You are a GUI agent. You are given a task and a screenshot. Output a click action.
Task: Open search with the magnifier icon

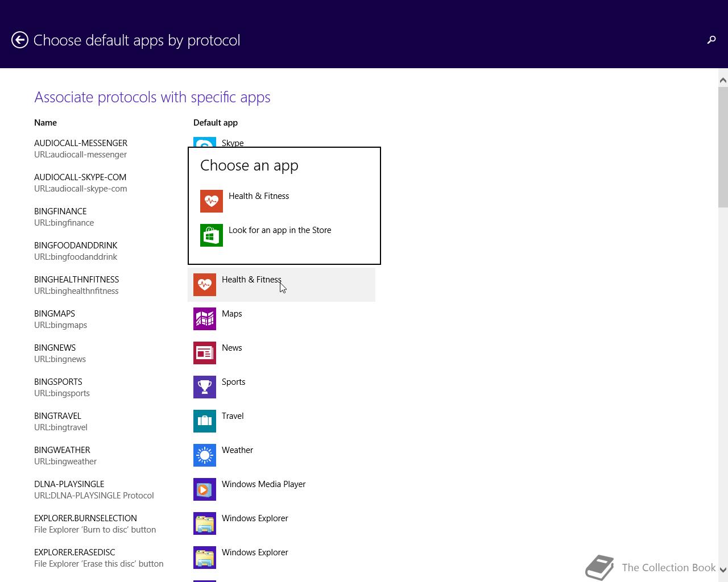[711, 40]
